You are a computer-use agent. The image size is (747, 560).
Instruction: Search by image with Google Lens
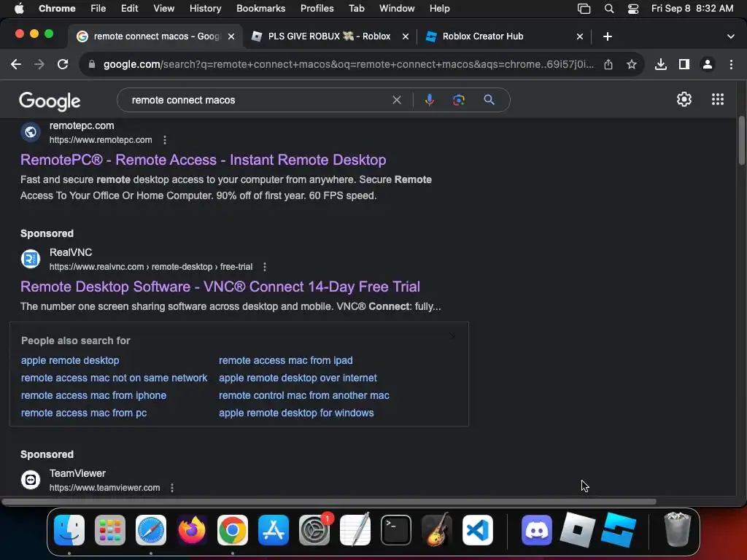[x=459, y=100]
